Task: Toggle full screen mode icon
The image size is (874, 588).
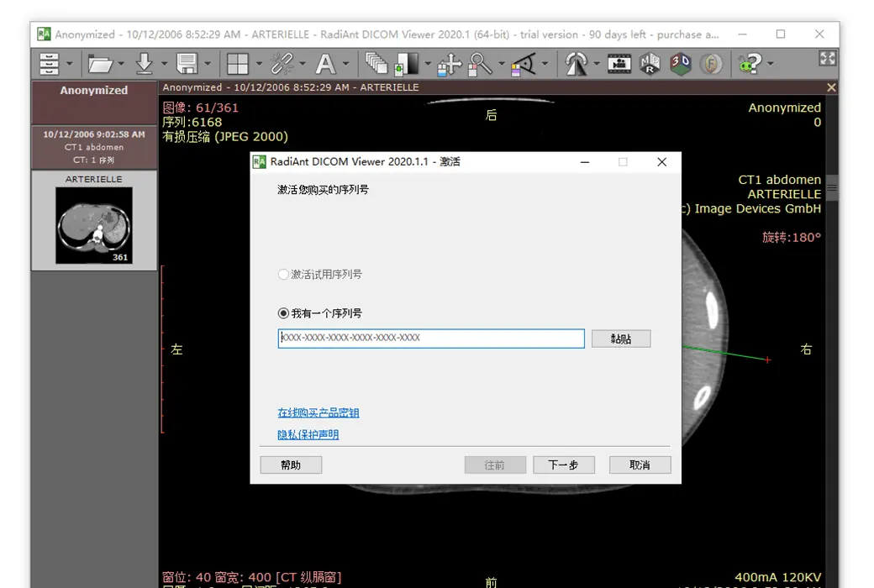Action: click(828, 58)
